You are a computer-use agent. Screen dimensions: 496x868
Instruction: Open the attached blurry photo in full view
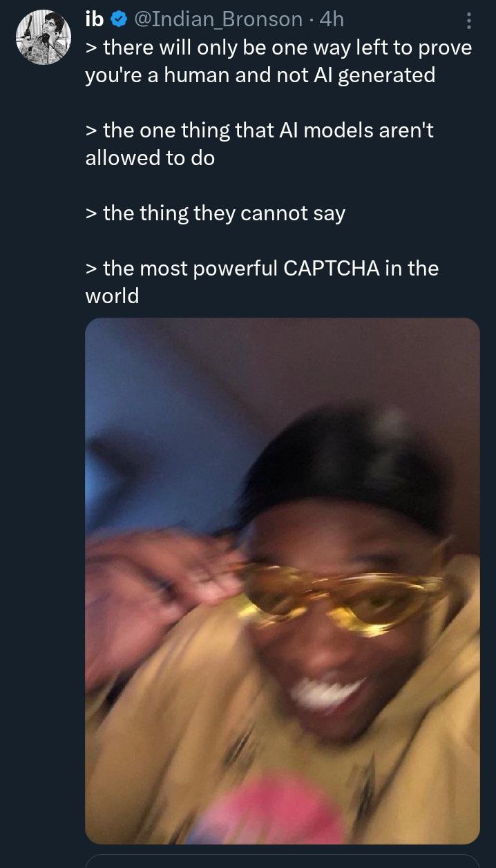pos(282,581)
